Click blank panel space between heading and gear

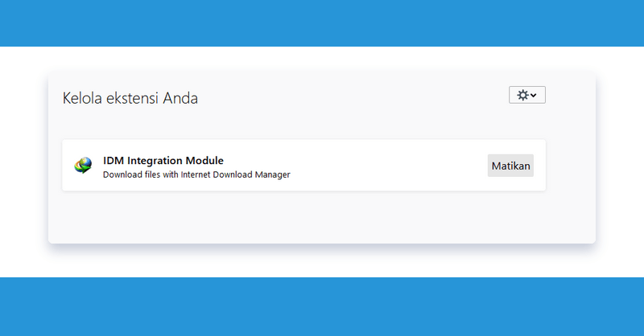point(353,97)
